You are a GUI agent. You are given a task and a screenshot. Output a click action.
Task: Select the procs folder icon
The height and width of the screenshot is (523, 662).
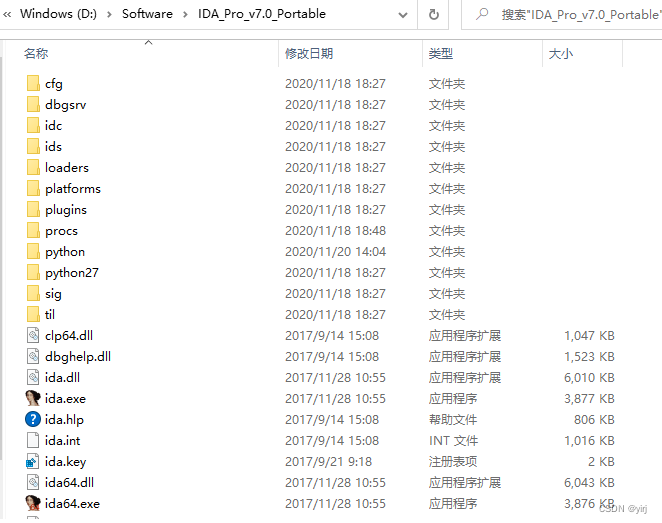(33, 230)
